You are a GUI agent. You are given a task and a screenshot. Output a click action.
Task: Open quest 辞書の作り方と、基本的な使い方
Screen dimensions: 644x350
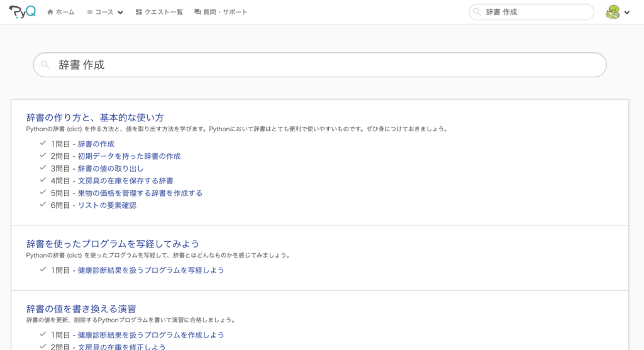95,118
